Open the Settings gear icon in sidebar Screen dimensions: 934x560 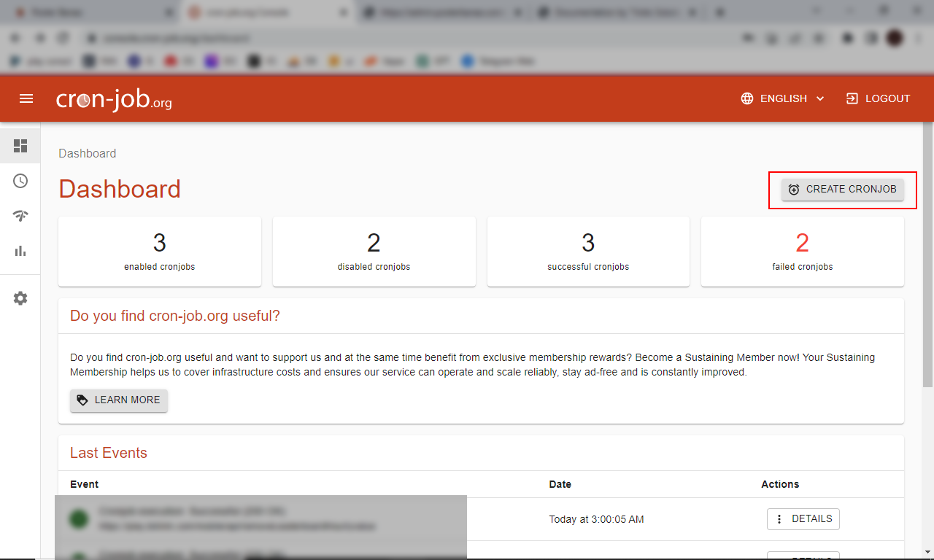(20, 298)
